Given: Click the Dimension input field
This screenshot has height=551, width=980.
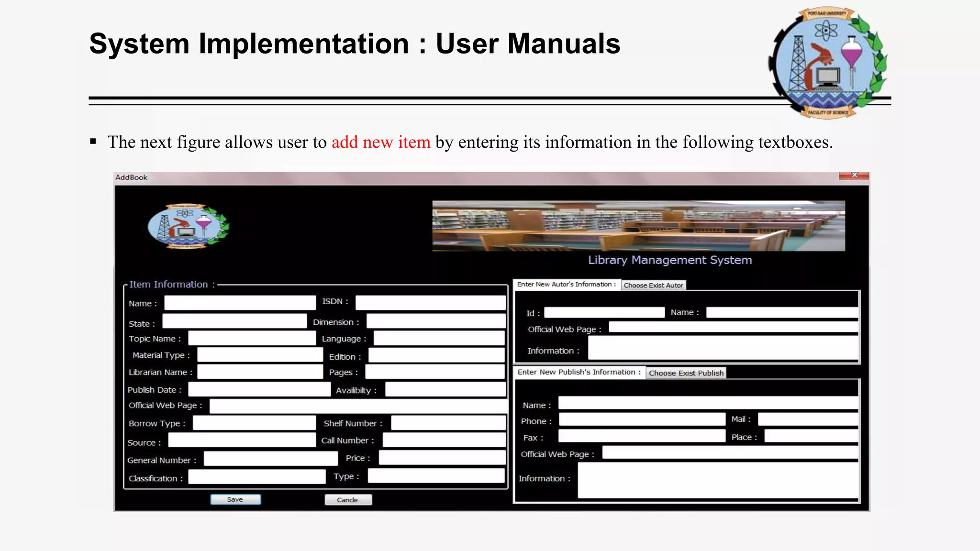Looking at the screenshot, I should pos(436,321).
